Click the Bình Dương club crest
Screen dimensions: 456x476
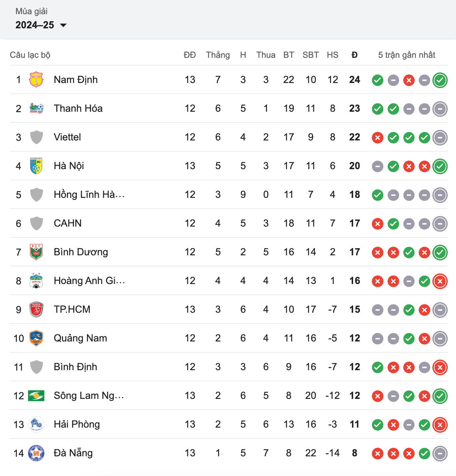coord(36,252)
